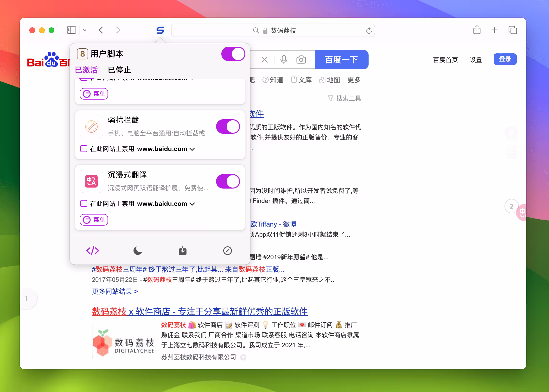Go forward to the next page
This screenshot has height=392, width=549.
[x=118, y=30]
